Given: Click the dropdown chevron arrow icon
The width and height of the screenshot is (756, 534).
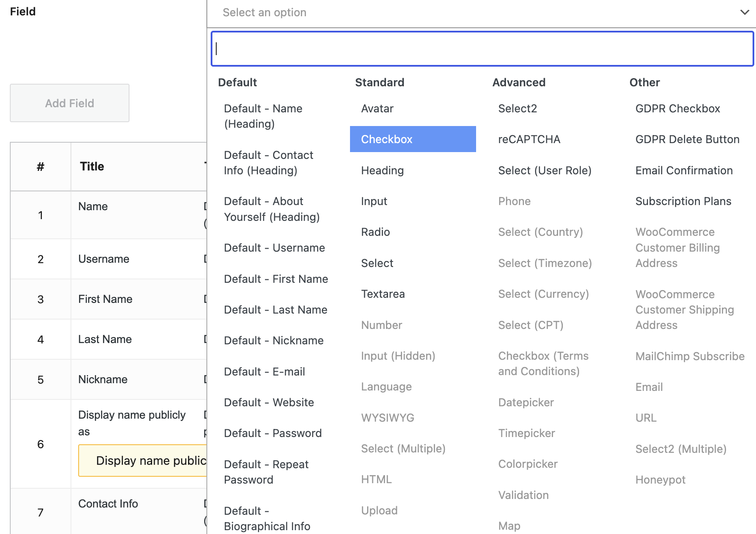Looking at the screenshot, I should tap(744, 12).
